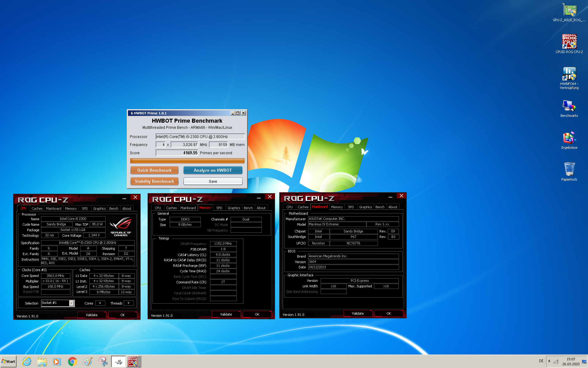Open CPU tab in middle CPU-Z window
The width and height of the screenshot is (588, 368).
(x=158, y=208)
